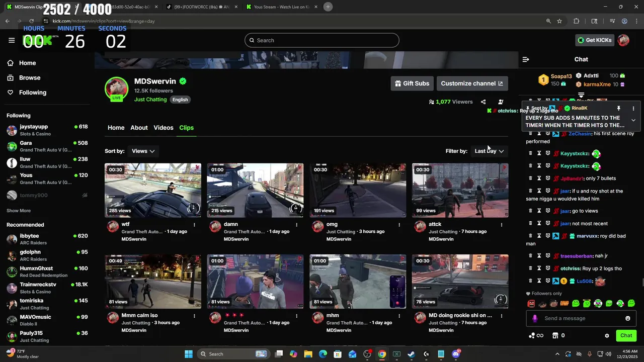Delete ZeChasin's chat message

click(530, 134)
